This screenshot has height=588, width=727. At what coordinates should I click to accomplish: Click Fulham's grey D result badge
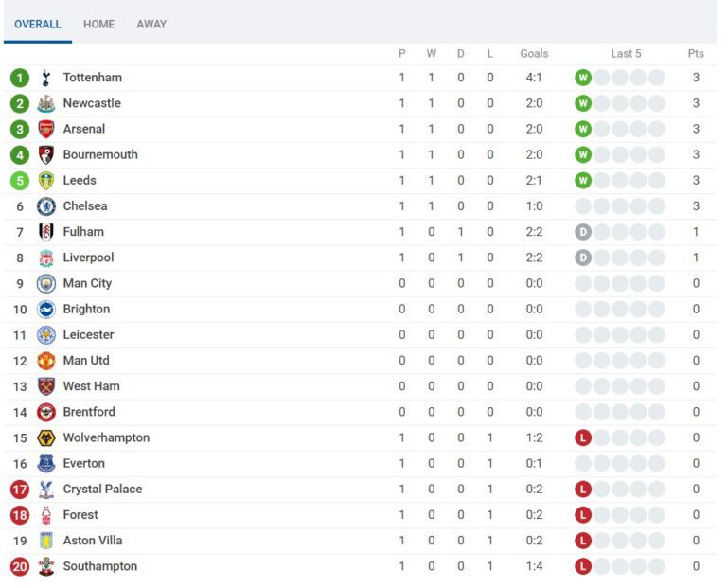pos(583,232)
